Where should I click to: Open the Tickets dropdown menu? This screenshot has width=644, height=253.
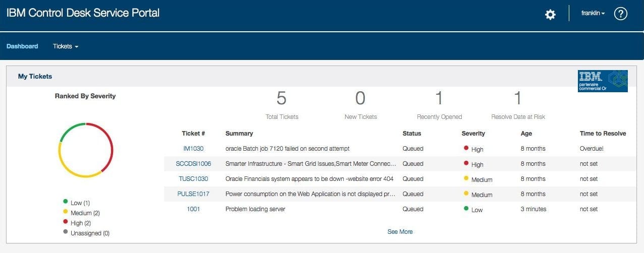tap(66, 46)
